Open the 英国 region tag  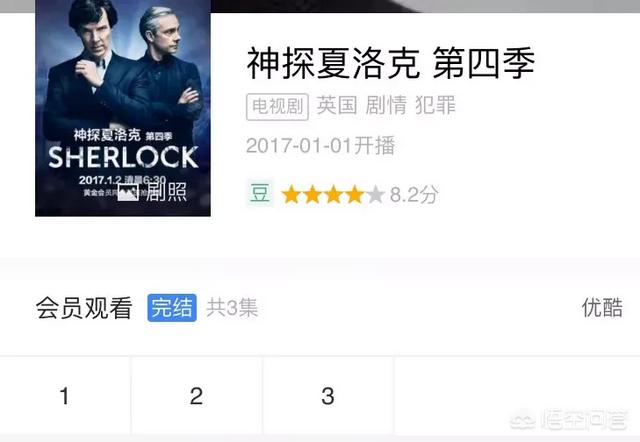[x=337, y=105]
